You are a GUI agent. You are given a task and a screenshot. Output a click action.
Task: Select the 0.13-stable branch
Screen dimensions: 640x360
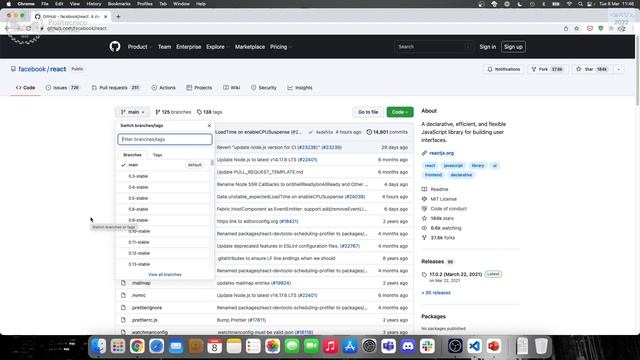163,264
